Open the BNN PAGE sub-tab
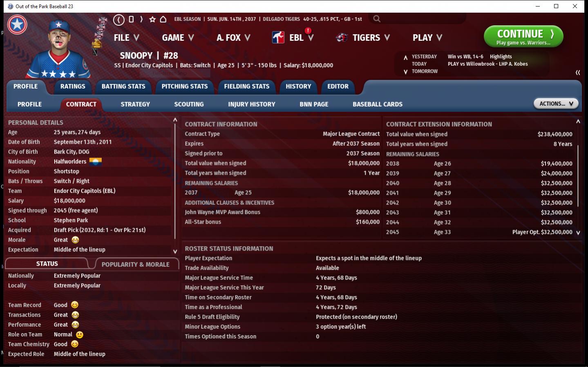 tap(314, 105)
